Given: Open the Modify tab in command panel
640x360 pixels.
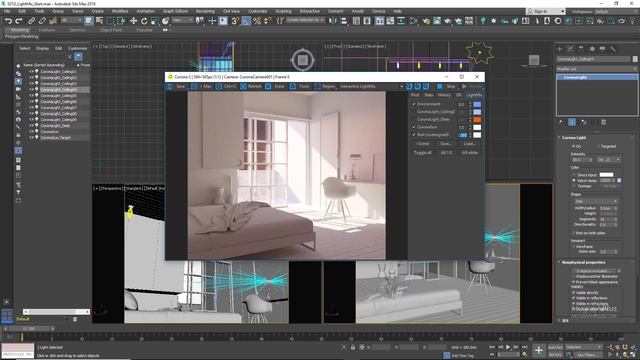Looking at the screenshot, I should pos(571,49).
